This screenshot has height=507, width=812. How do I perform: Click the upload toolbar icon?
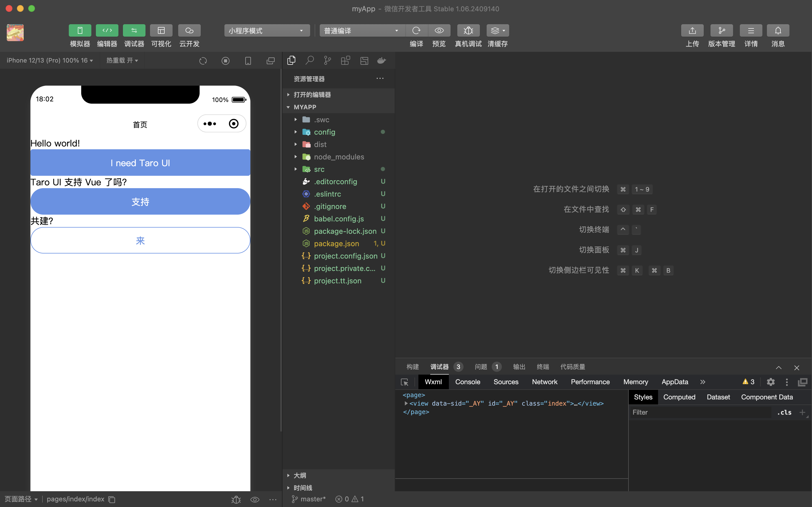692,30
